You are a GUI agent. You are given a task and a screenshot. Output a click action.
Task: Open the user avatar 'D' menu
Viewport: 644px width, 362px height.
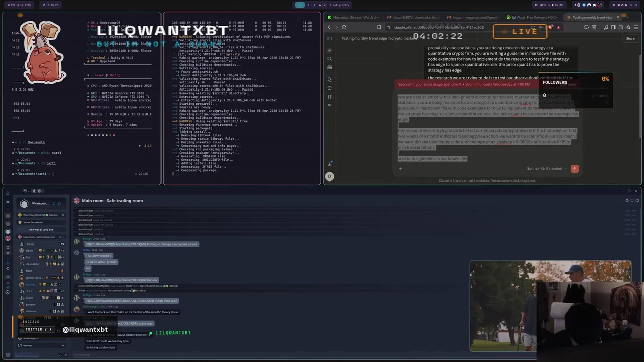(x=330, y=176)
